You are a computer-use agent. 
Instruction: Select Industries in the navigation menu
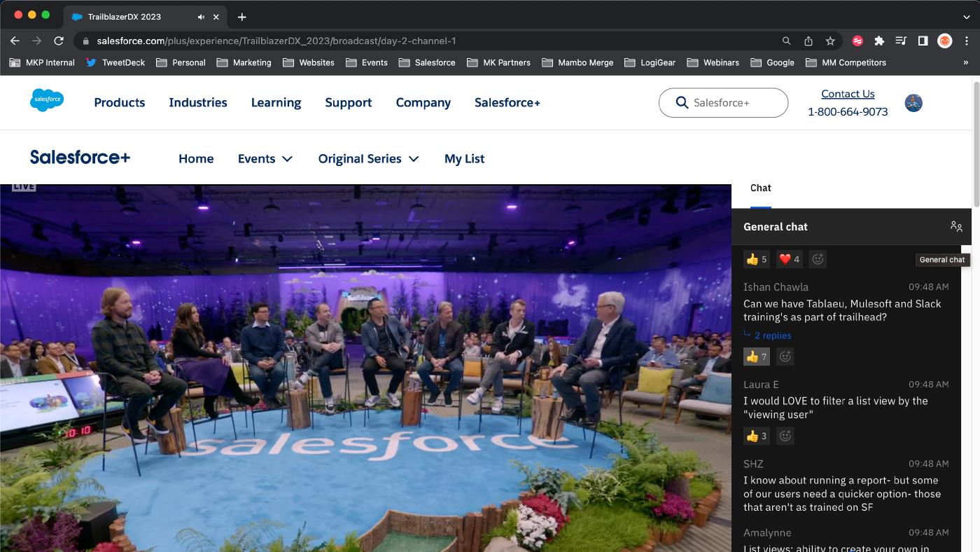point(197,102)
